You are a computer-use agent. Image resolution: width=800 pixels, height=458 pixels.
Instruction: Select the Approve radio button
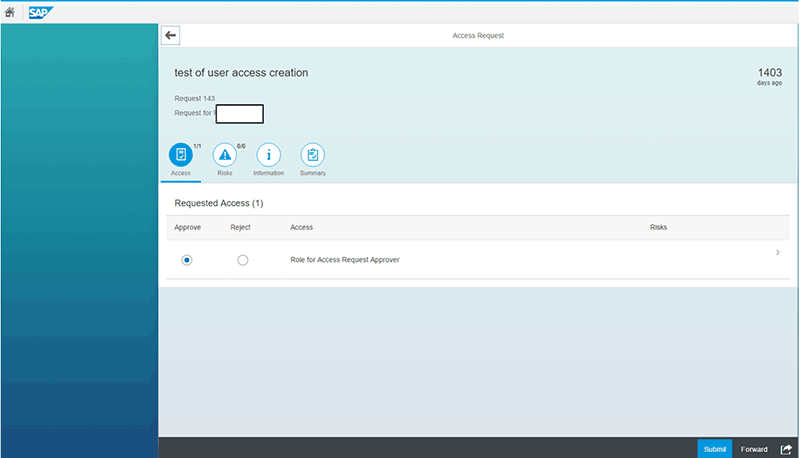[187, 260]
